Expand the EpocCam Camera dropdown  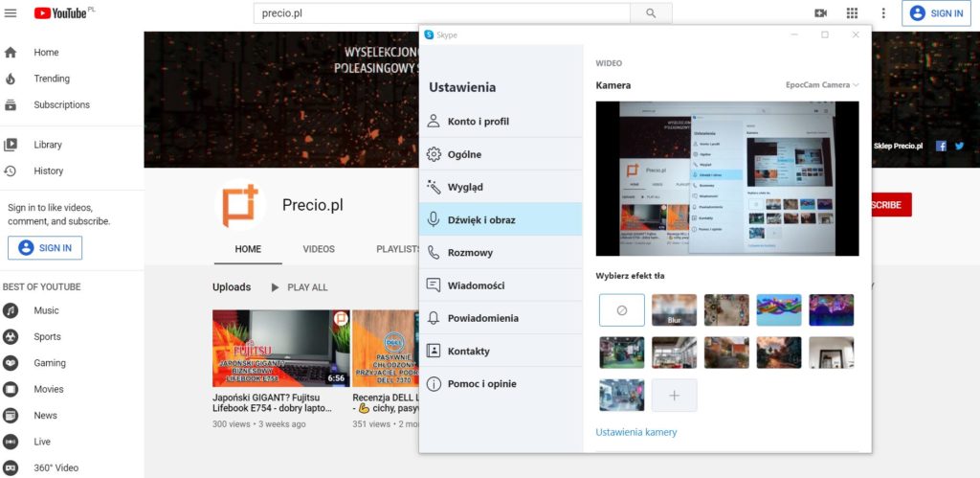[x=822, y=85]
